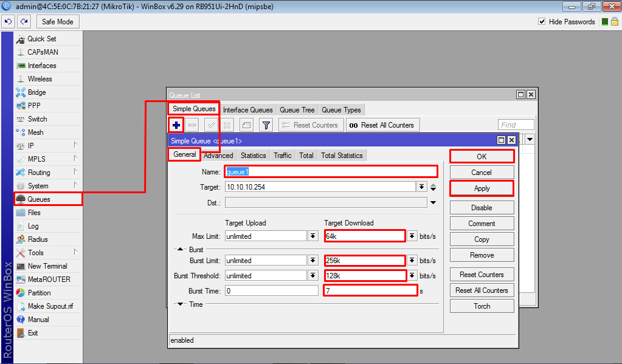Screen dimensions: 622x364
Task: Open the Target dropdown arrow
Action: coord(422,187)
